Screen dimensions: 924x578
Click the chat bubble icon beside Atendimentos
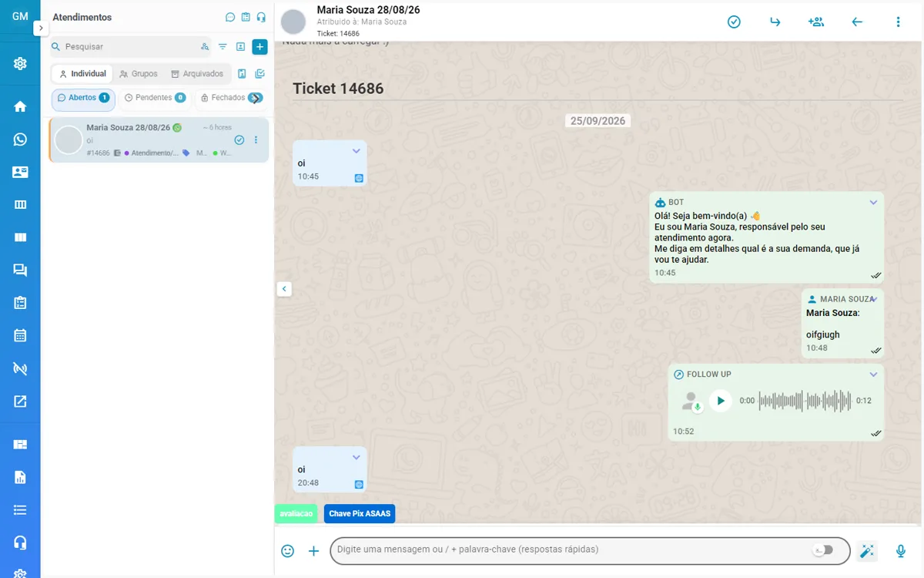coord(230,17)
